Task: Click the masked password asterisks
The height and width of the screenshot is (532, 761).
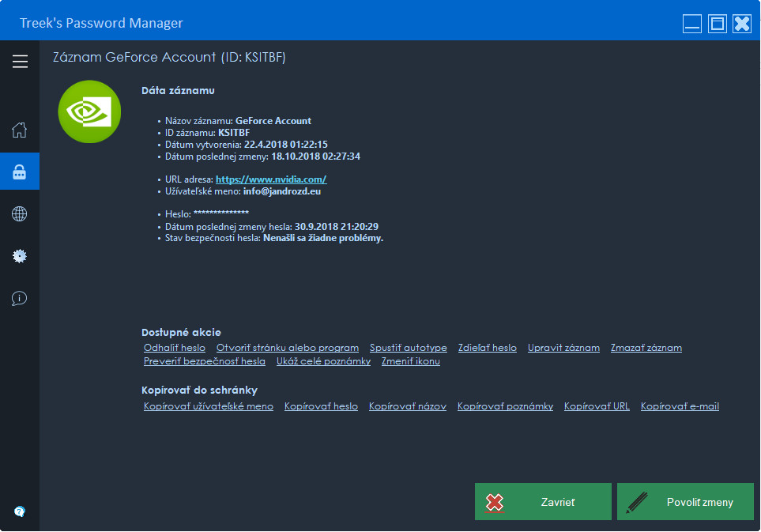Action: coord(221,213)
